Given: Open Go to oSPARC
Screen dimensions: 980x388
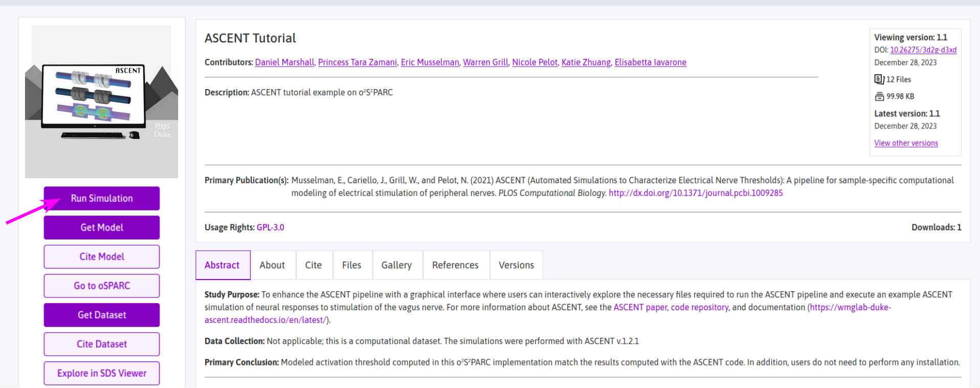Looking at the screenshot, I should point(102,286).
